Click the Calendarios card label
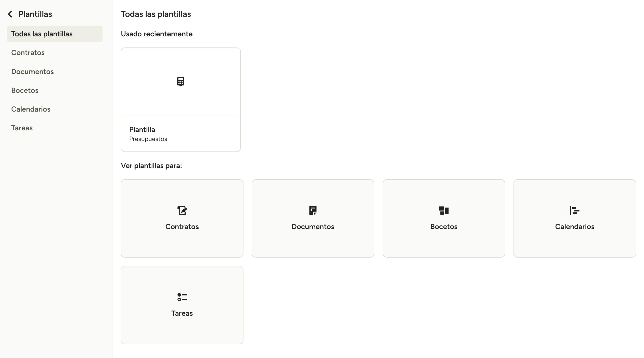Image resolution: width=644 pixels, height=358 pixels. [x=574, y=227]
